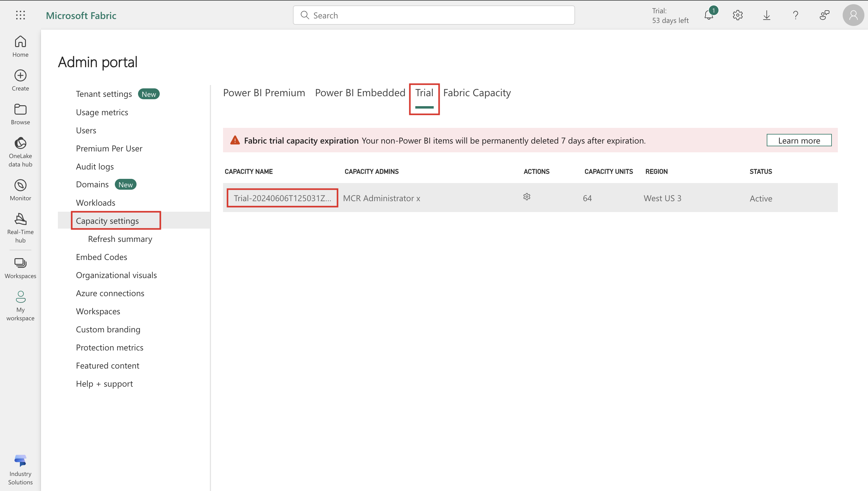Image resolution: width=868 pixels, height=491 pixels.
Task: Click the ACTIONS column header
Action: point(536,171)
